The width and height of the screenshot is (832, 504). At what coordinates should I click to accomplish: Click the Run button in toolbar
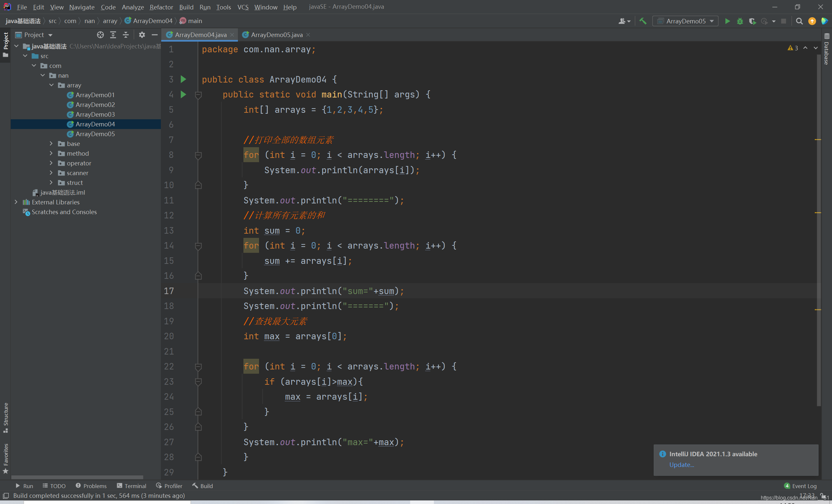coord(728,21)
